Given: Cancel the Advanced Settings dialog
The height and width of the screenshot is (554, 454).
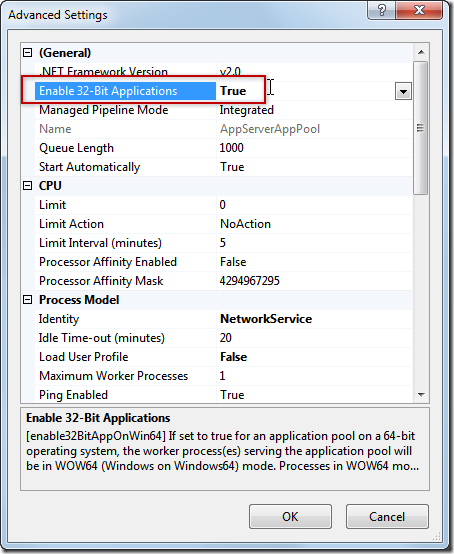Looking at the screenshot, I should click(x=387, y=517).
